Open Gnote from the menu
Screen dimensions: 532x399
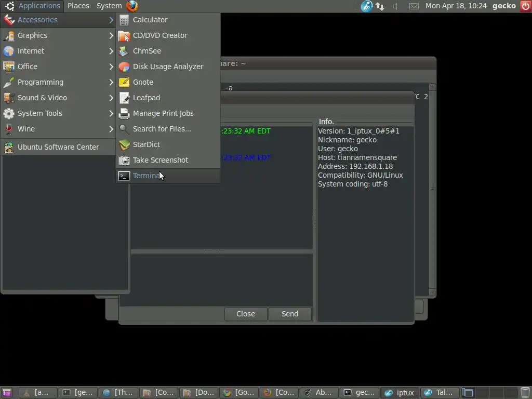coord(168,82)
